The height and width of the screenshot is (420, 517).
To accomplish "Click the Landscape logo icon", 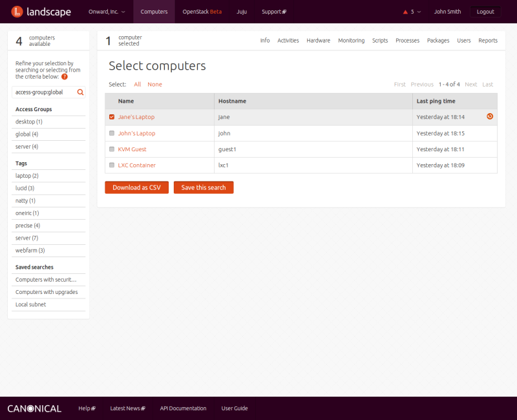I will coord(17,12).
